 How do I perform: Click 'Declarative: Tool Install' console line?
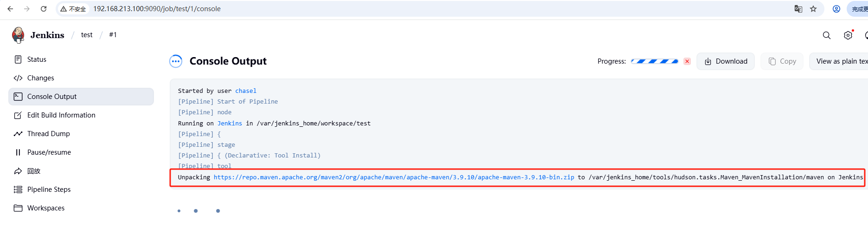click(x=249, y=156)
